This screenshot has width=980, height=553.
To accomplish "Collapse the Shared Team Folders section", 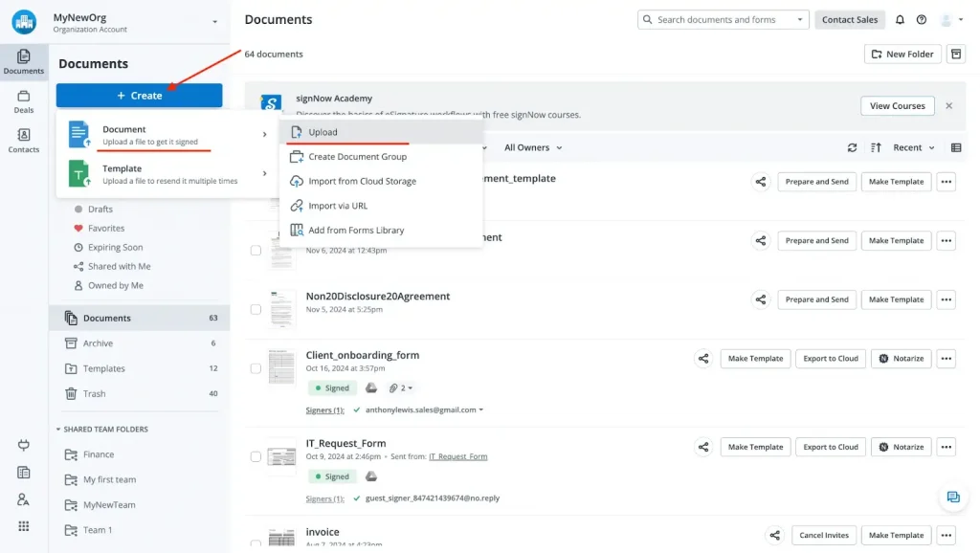I will pyautogui.click(x=58, y=430).
